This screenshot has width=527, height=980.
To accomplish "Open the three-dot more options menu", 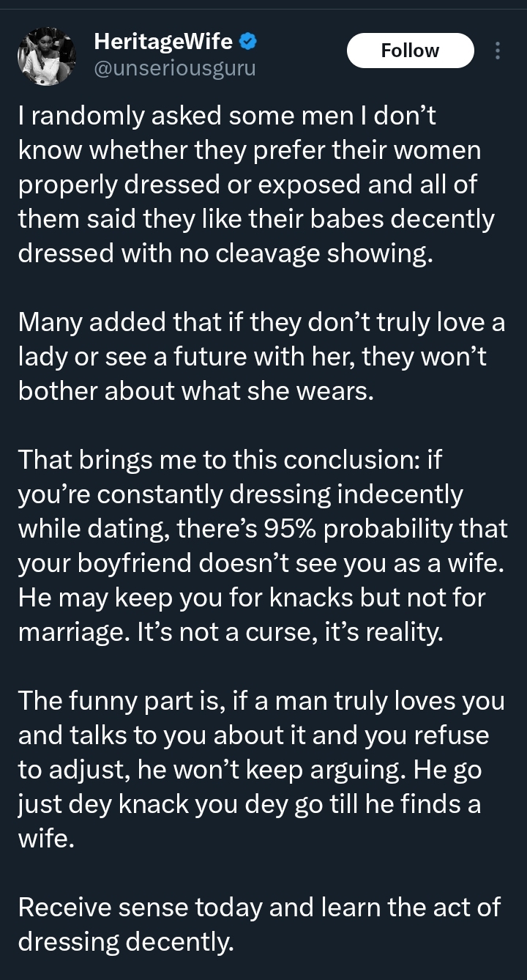I will pos(498,51).
